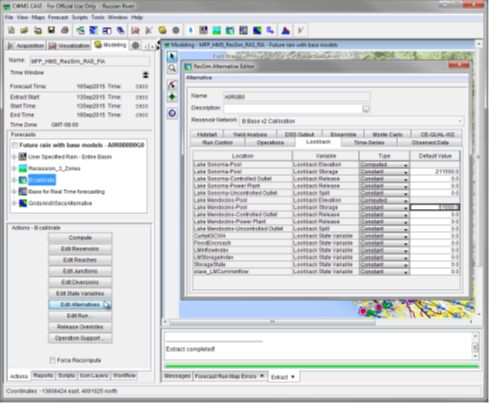This screenshot has width=489, height=403.
Task: Open the DSS Output tab
Action: (299, 134)
